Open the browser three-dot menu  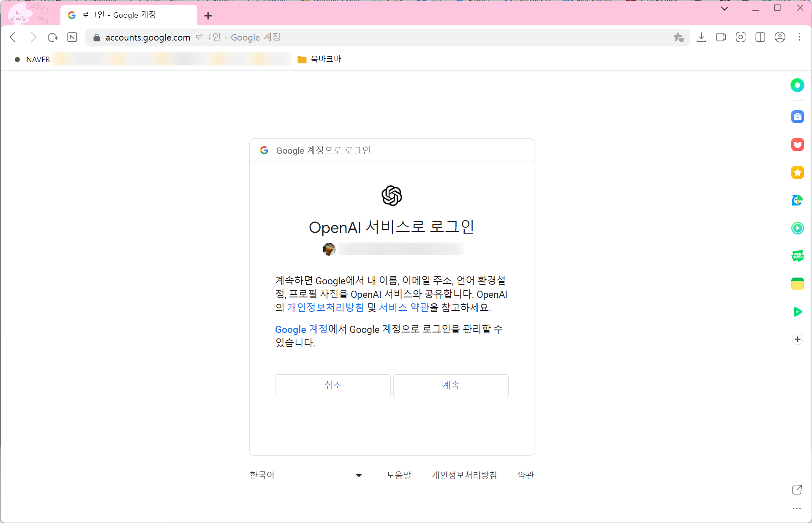799,37
